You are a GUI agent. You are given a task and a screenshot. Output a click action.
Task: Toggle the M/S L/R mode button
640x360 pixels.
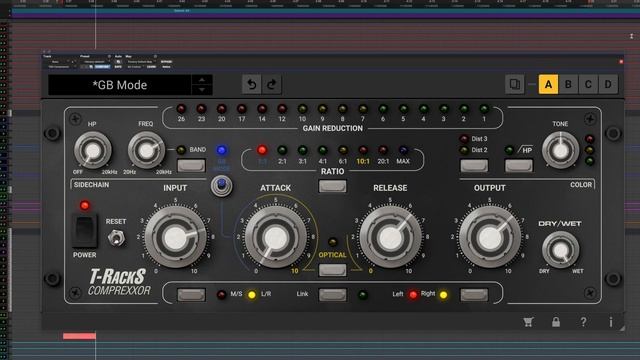191,295
